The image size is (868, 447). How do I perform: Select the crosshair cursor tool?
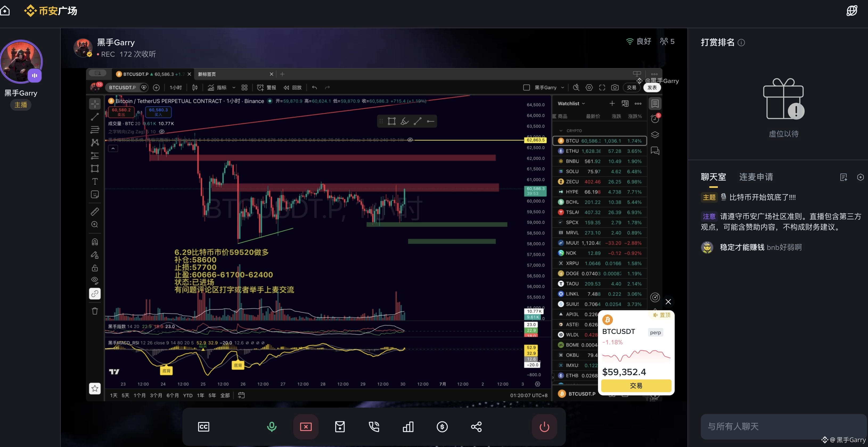point(95,104)
